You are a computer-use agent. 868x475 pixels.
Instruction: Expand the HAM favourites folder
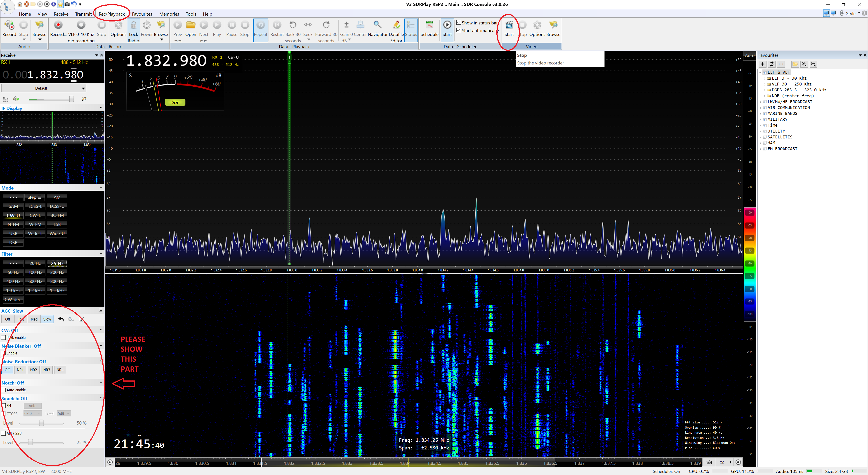760,143
